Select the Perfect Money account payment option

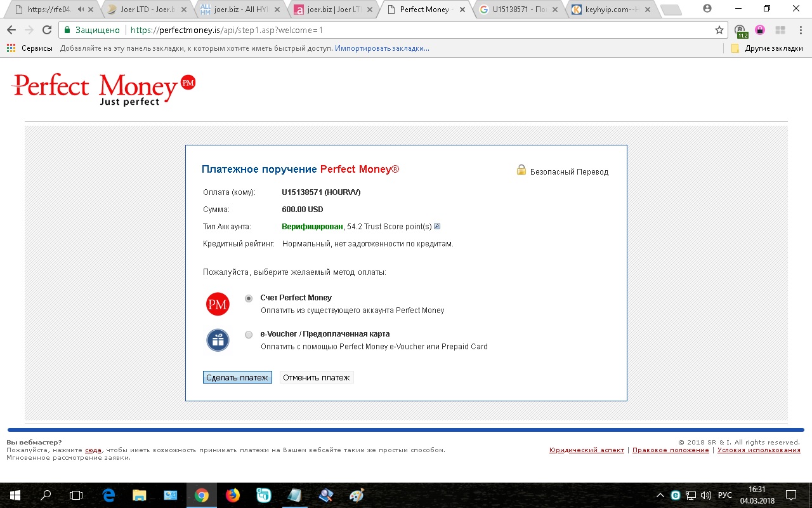pyautogui.click(x=249, y=298)
